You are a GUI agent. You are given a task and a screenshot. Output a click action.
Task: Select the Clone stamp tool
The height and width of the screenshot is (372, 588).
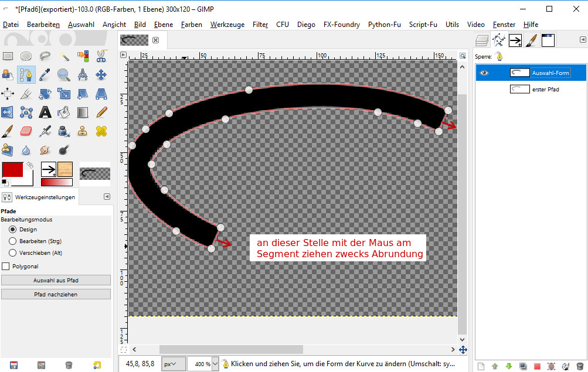click(83, 131)
